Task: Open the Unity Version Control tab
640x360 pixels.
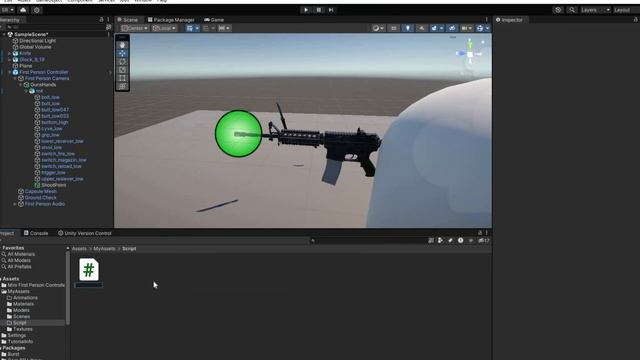Action: (84, 233)
